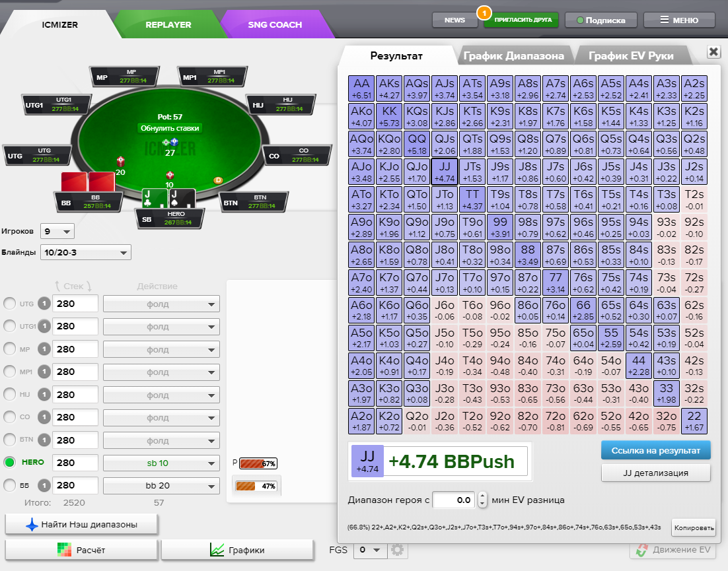Click the HIJ seat plate at the table
The width and height of the screenshot is (728, 571).
click(x=281, y=104)
